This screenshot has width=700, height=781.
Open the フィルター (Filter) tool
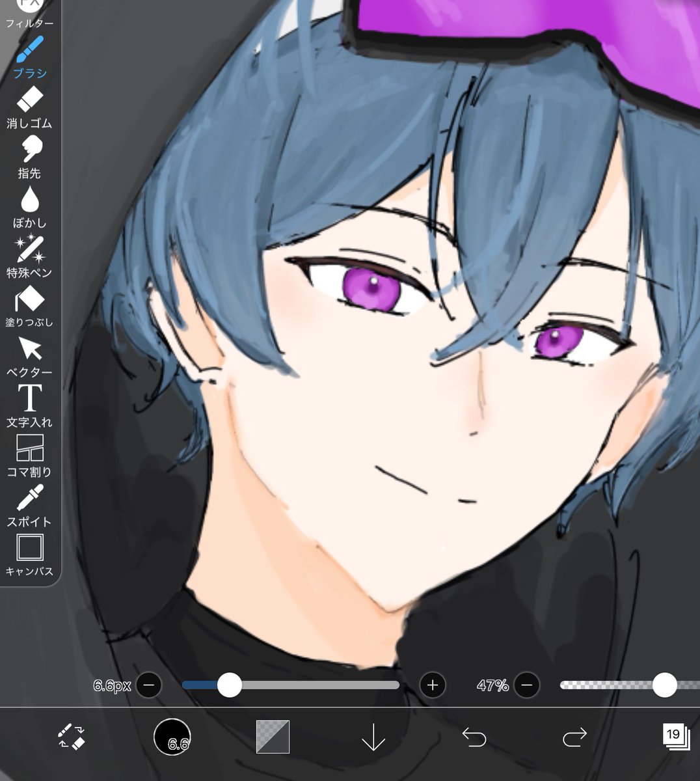(29, 14)
